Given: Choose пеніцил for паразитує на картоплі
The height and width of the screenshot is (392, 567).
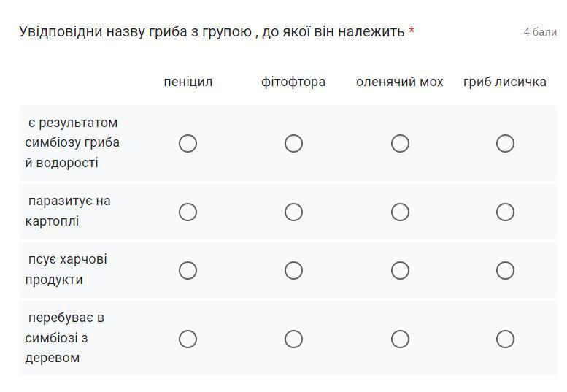Looking at the screenshot, I should pos(188,212).
